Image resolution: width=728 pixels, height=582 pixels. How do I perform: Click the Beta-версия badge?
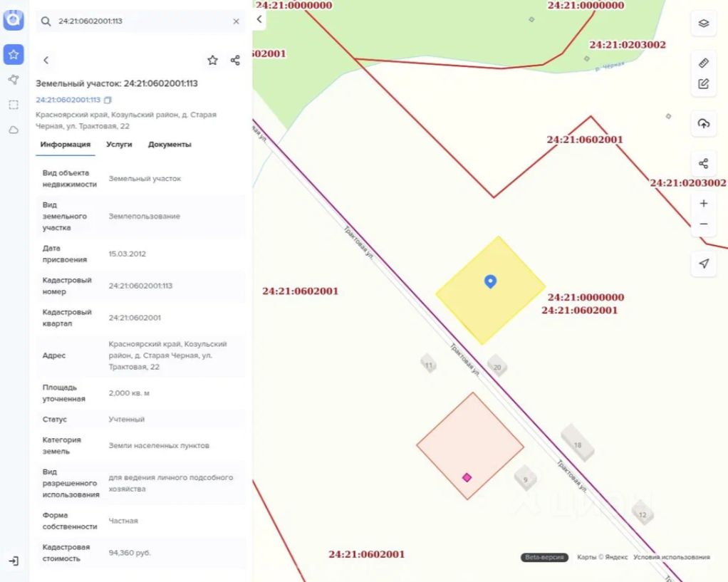[544, 557]
